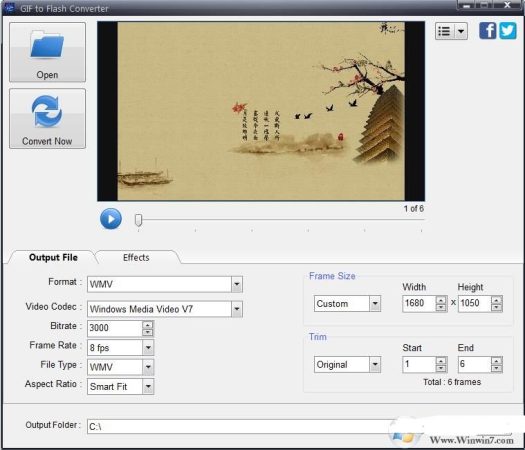Viewport: 525px width, 450px height.
Task: Open the Facebook share icon
Action: pyautogui.click(x=488, y=31)
